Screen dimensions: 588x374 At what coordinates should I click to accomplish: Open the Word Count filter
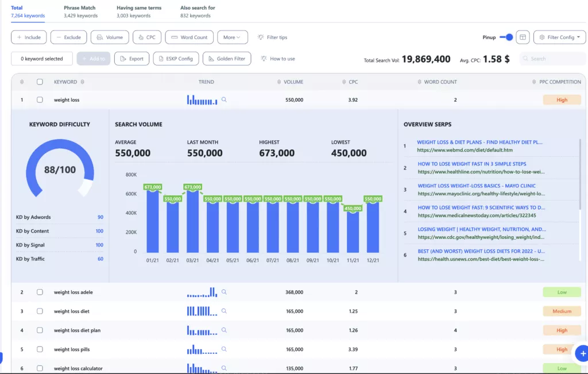click(x=189, y=37)
